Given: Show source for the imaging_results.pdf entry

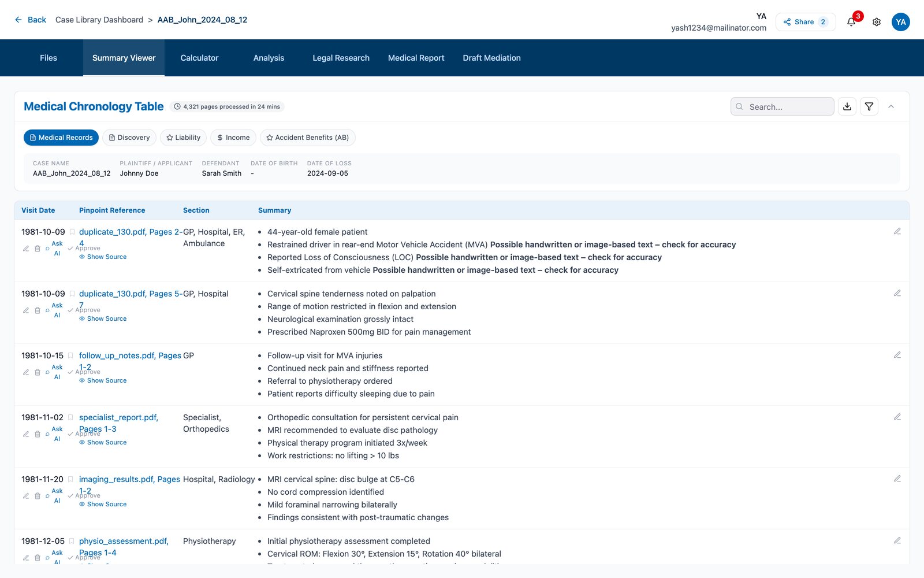Looking at the screenshot, I should (103, 504).
